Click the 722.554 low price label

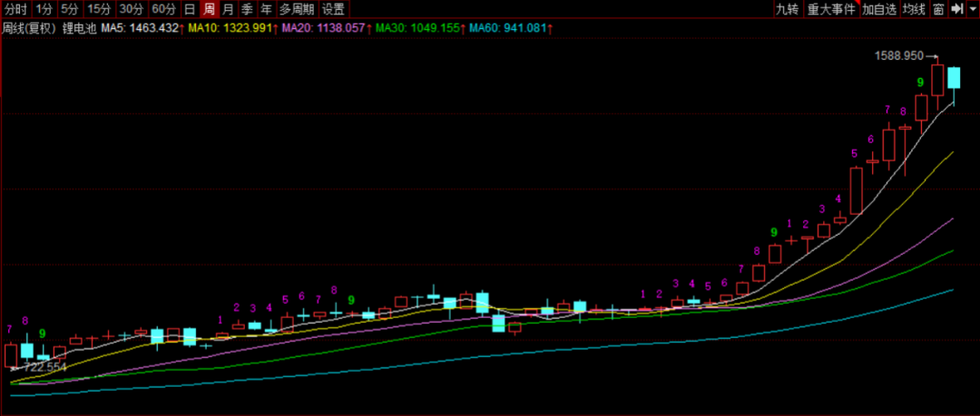tap(44, 367)
